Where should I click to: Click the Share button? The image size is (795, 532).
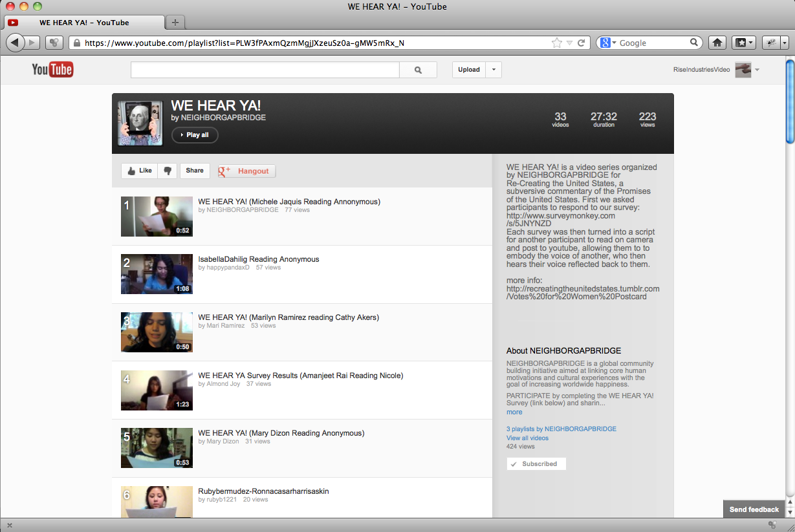(195, 171)
